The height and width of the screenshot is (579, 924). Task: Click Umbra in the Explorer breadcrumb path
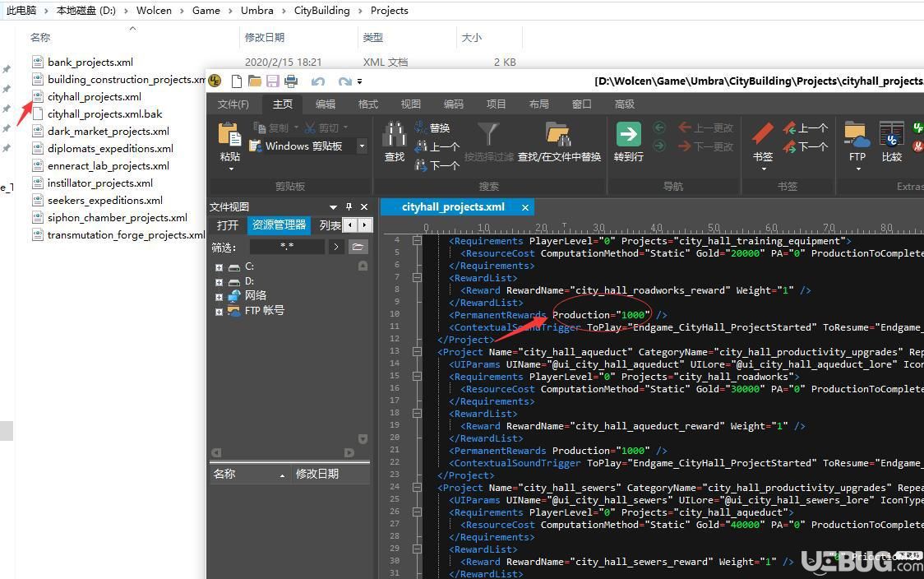point(257,10)
